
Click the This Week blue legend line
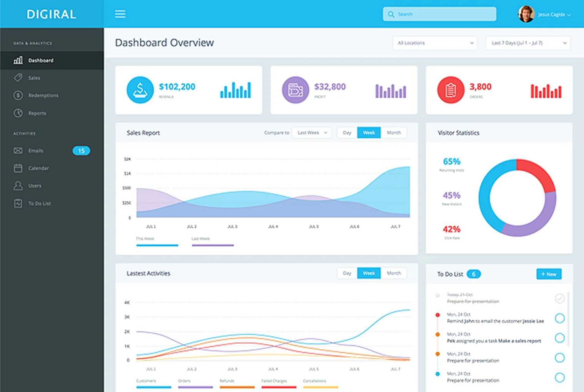pos(157,245)
